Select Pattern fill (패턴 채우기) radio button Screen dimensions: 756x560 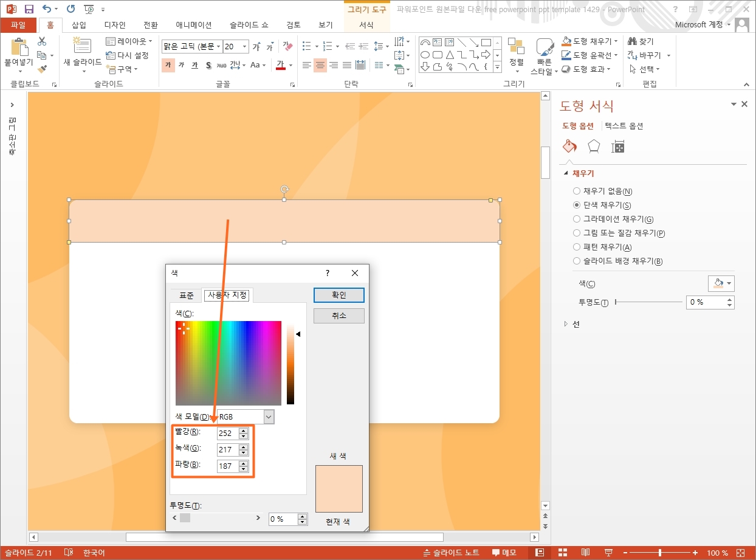point(577,247)
